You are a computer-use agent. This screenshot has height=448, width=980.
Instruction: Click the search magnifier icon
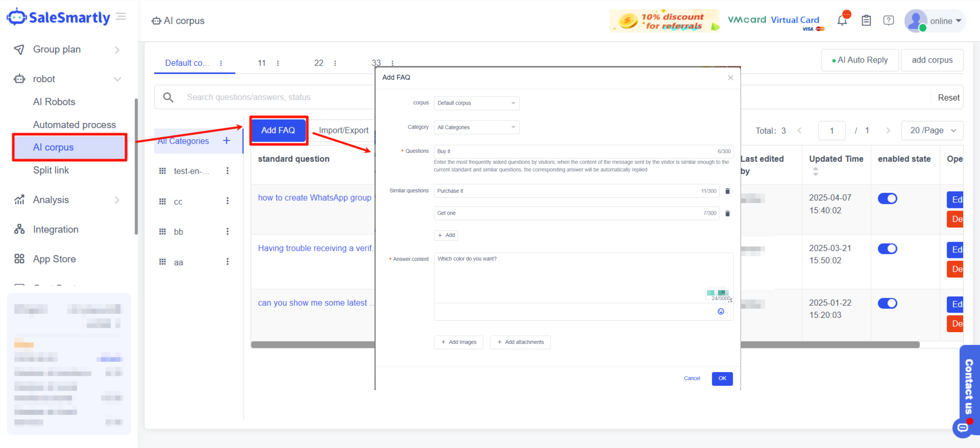click(x=168, y=97)
